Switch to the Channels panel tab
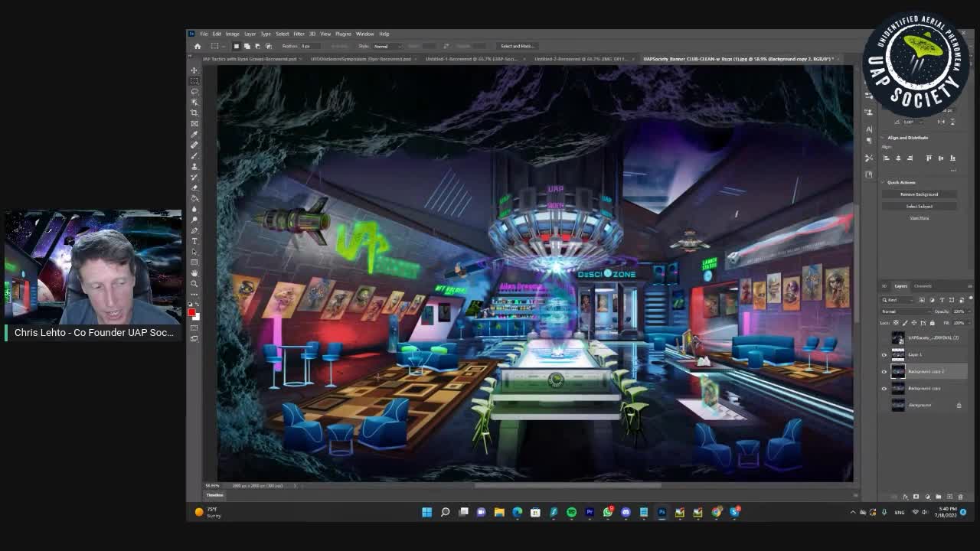 click(923, 286)
